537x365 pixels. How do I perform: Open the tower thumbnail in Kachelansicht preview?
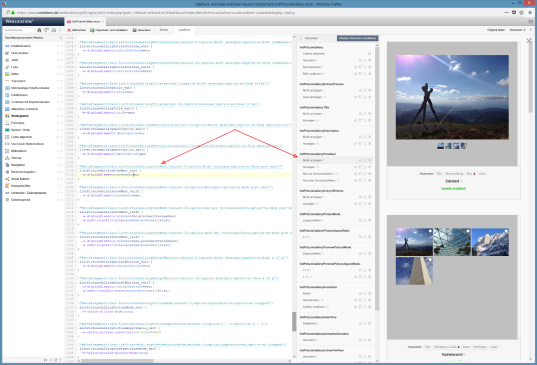414,271
